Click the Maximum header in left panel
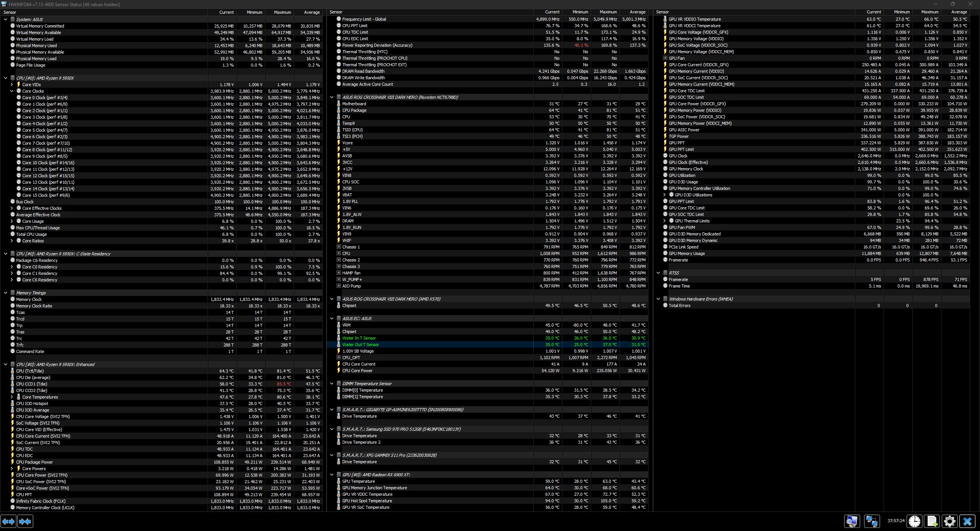This screenshot has height=531, width=980. click(283, 12)
